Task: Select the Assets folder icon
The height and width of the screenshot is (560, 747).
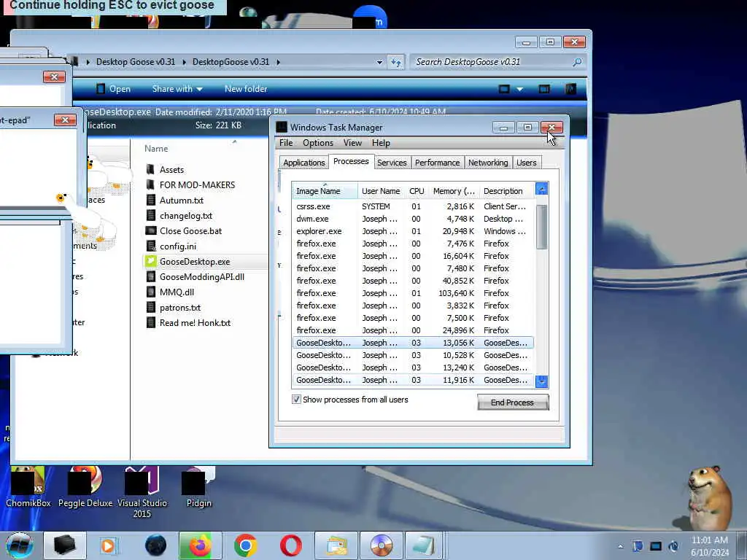Action: [x=150, y=169]
